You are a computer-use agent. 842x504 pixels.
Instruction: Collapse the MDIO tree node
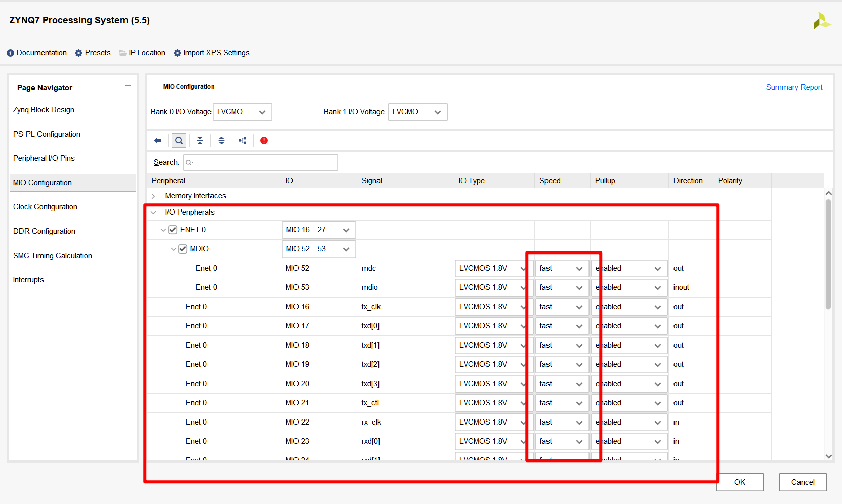click(174, 249)
